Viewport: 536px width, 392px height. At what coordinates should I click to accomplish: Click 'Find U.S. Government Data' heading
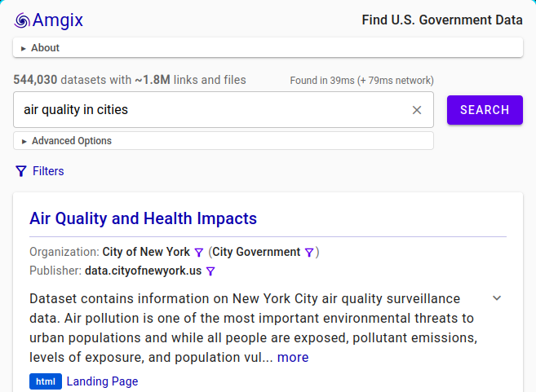[x=442, y=20]
